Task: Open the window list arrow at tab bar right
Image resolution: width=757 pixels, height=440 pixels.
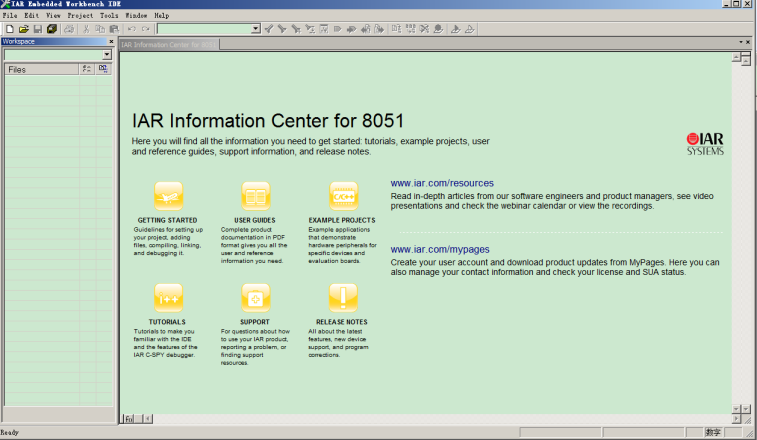Action: [741, 43]
